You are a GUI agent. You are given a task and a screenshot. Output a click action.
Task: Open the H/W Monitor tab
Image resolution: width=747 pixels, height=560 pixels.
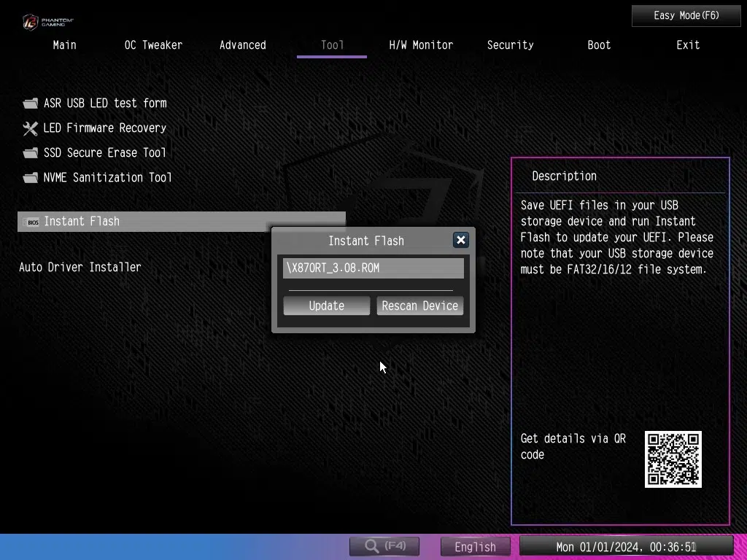coord(421,45)
